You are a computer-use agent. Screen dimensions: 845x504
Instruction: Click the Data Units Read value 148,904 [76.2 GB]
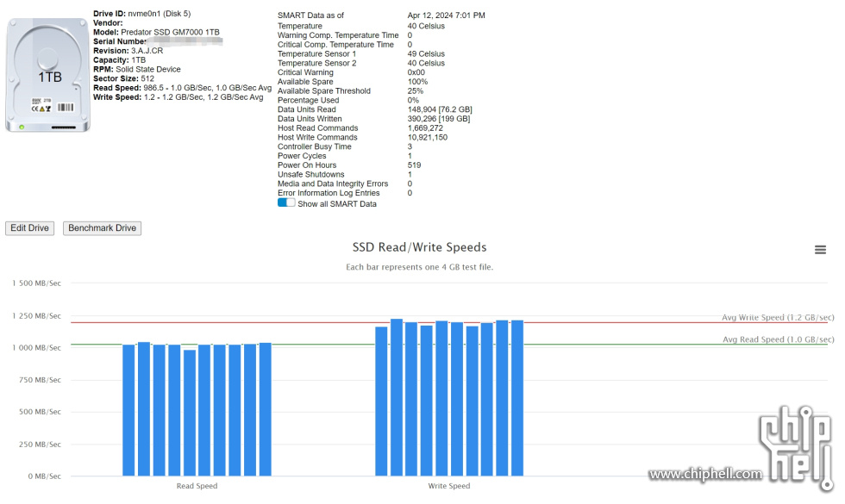coord(440,109)
